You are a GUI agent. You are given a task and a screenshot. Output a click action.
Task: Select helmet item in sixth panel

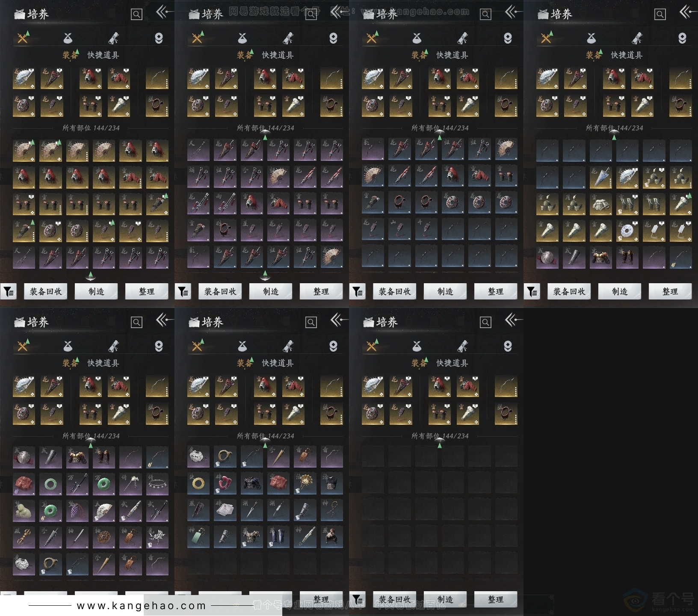point(331,537)
